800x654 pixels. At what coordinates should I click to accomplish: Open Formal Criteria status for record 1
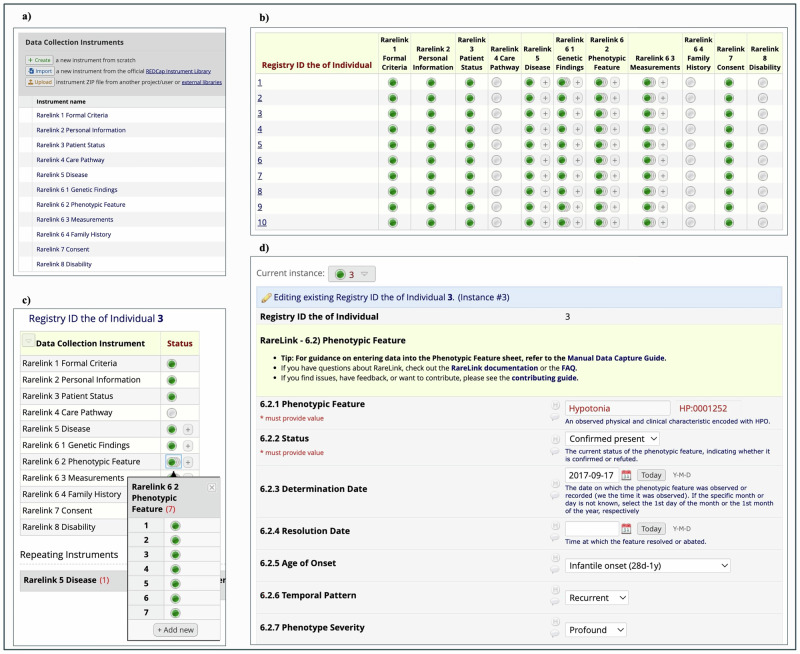click(x=393, y=83)
